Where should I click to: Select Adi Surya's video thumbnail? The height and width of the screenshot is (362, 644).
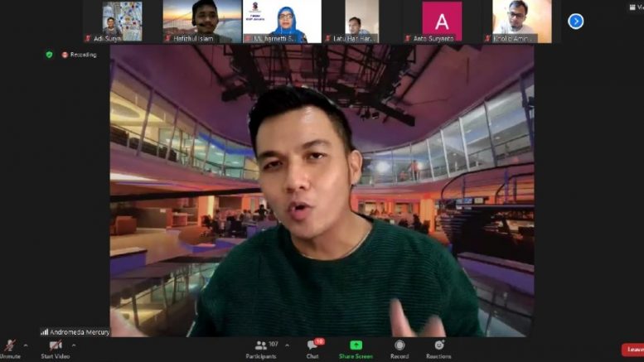[x=122, y=22]
